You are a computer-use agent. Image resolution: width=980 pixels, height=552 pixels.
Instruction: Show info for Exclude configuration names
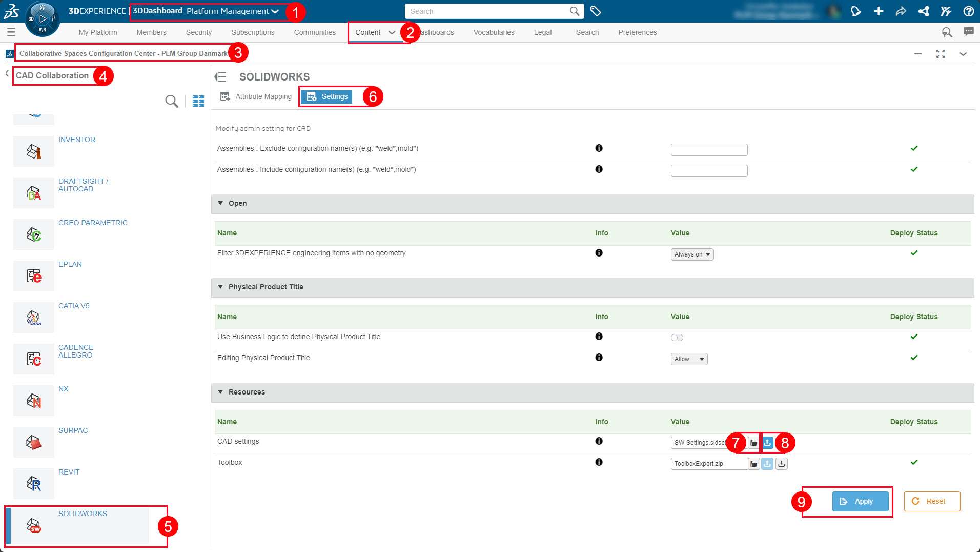pyautogui.click(x=599, y=148)
